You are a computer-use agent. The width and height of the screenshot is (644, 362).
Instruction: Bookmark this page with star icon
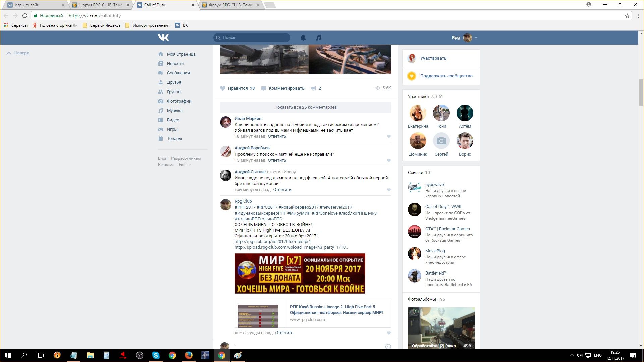(627, 16)
